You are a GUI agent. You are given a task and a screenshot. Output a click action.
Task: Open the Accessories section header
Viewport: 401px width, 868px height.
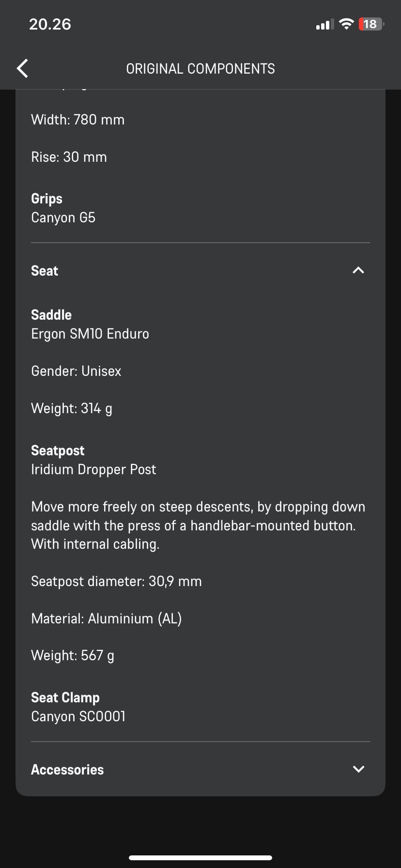(x=67, y=770)
